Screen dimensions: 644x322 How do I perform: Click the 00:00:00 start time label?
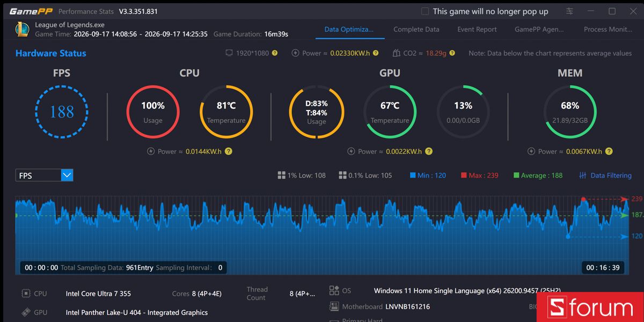(41, 267)
